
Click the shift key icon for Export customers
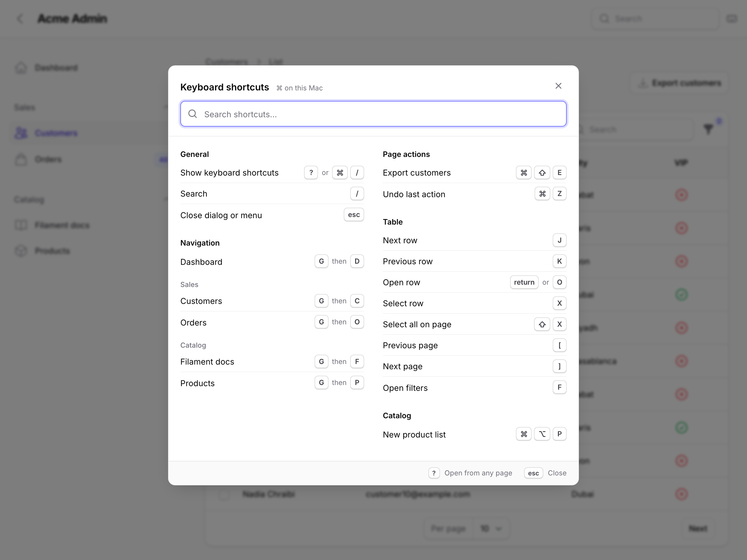coord(542,173)
